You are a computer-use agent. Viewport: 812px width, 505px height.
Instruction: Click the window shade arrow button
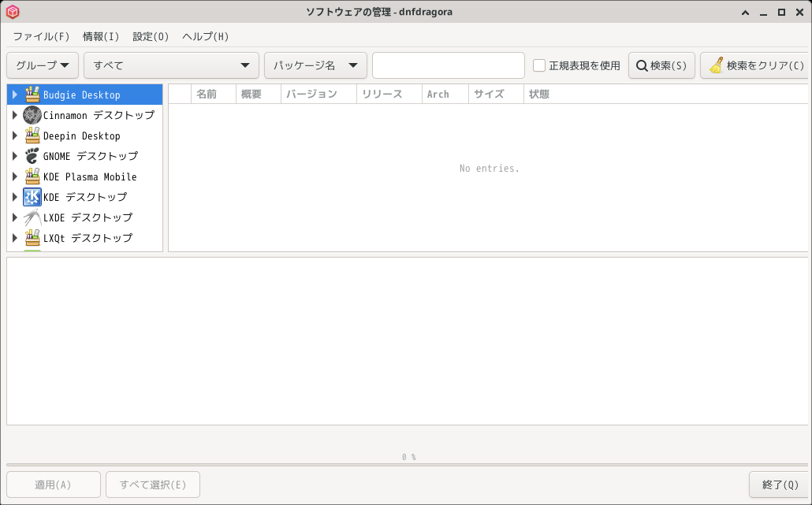click(745, 13)
